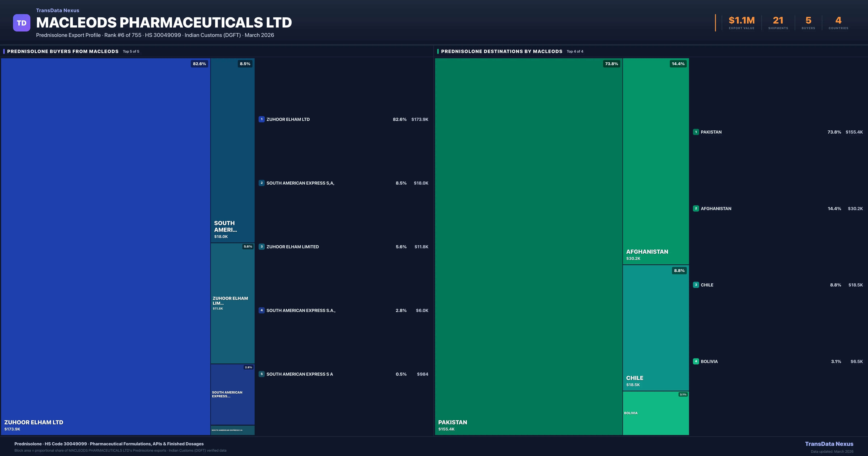Click rank badge 4 beside BOLIVIA
Image resolution: width=868 pixels, height=456 pixels.
click(x=696, y=361)
